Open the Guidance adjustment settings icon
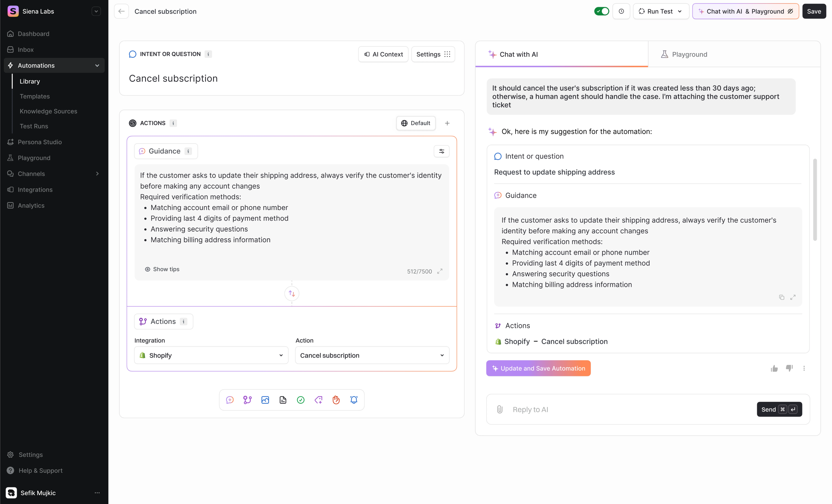The image size is (832, 504). pos(442,151)
